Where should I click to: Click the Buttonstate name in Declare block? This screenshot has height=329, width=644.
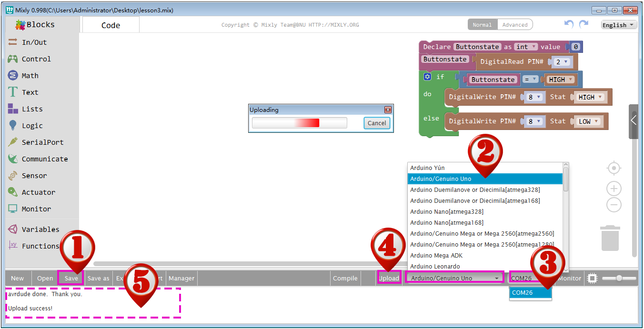[478, 47]
